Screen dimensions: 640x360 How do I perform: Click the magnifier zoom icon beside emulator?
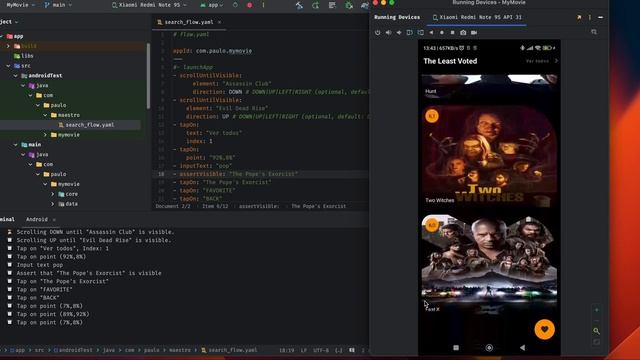pyautogui.click(x=596, y=331)
